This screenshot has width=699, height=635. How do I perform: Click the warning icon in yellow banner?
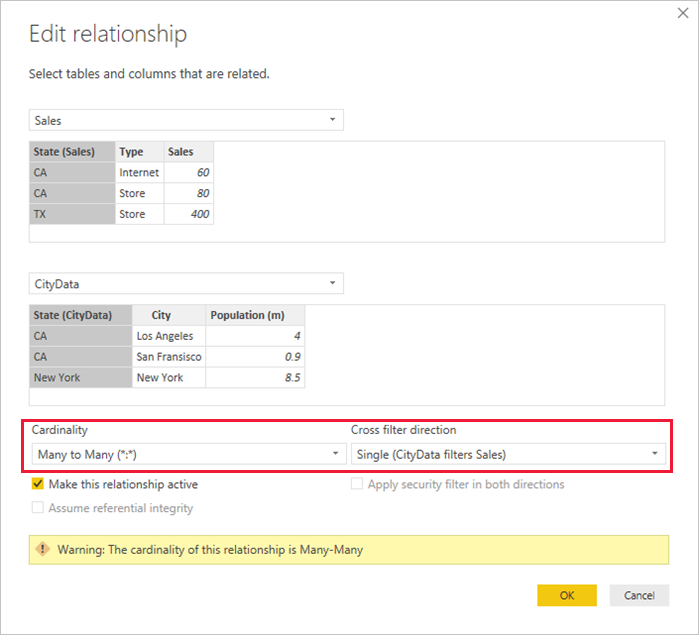point(43,549)
